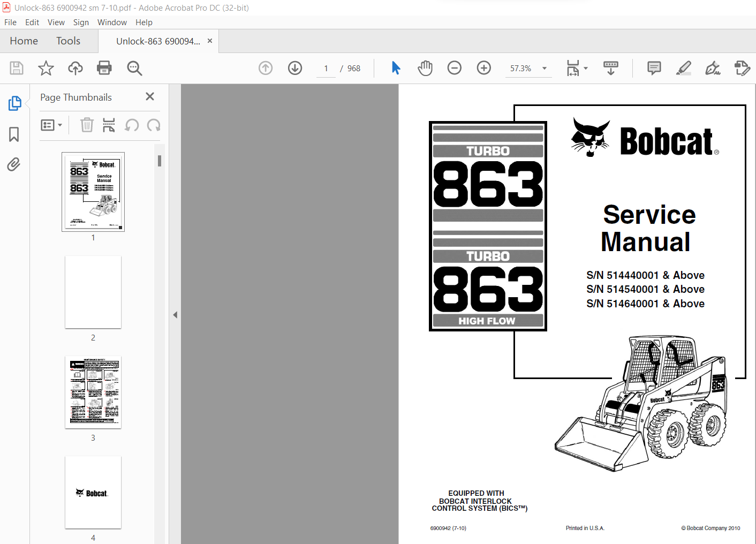Click the 'Service Manual' title text
Viewport: 756px width, 544px height.
(x=648, y=228)
